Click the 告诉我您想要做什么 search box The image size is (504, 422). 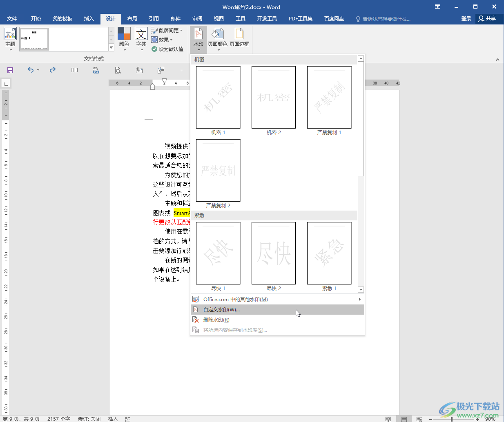coord(383,19)
